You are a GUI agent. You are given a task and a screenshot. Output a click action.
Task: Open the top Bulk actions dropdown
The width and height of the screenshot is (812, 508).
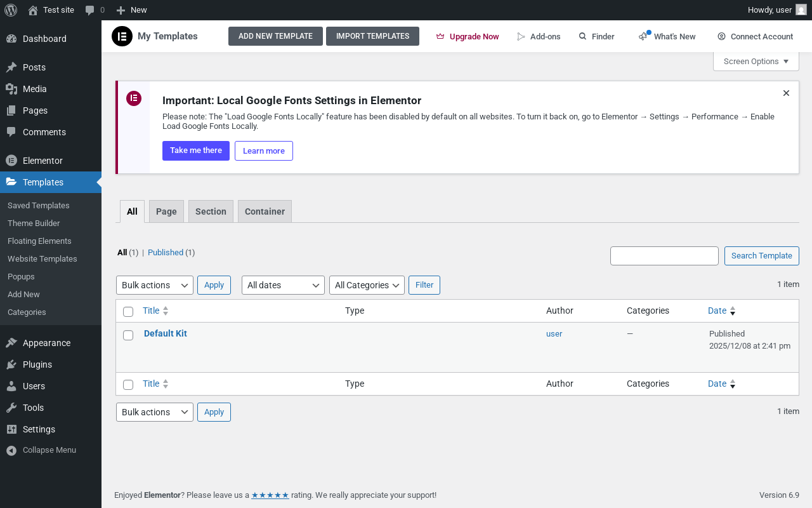155,285
